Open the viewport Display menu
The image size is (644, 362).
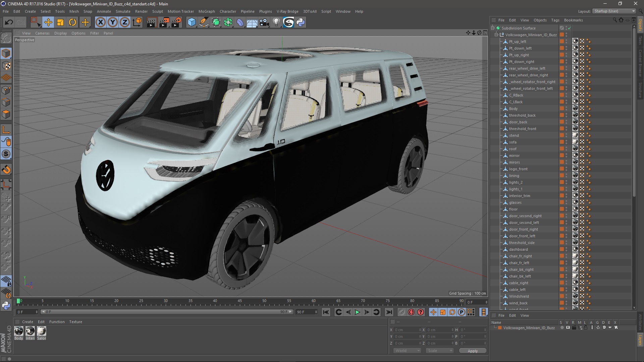point(60,33)
